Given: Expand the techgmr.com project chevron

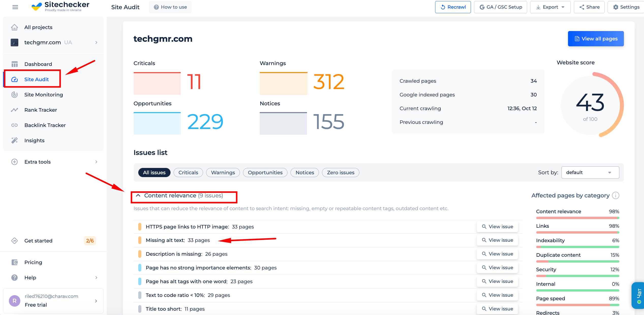Looking at the screenshot, I should coord(96,42).
